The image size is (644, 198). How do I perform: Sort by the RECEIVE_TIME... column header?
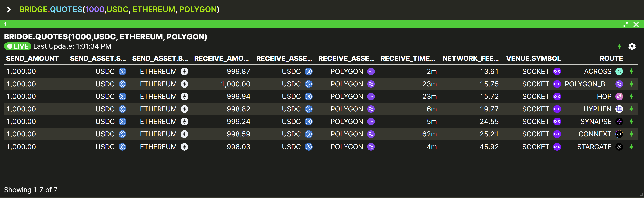[408, 58]
